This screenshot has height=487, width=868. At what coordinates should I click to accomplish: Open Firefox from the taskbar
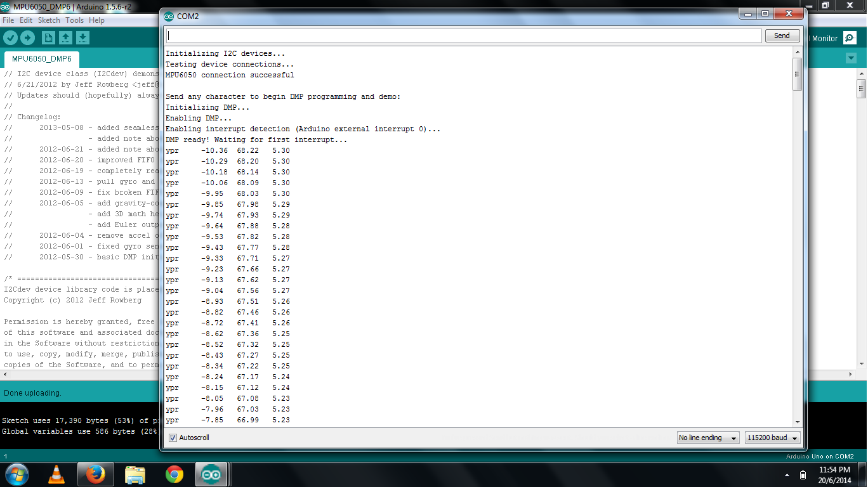[96, 474]
